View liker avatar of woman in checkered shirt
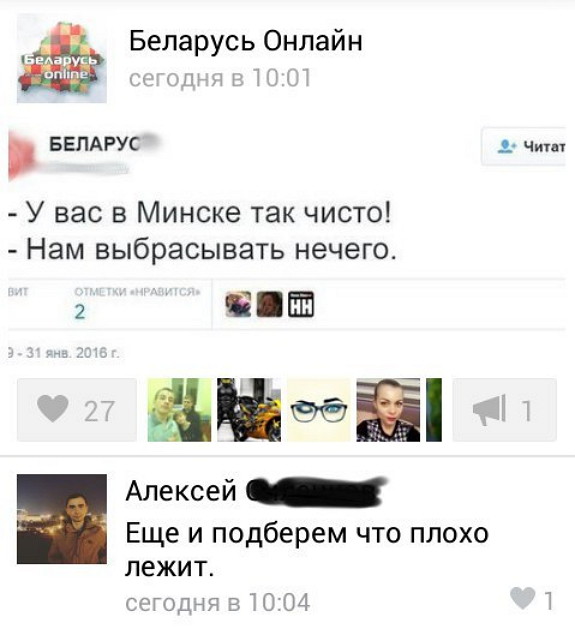Viewport: 575px width, 641px height. click(x=388, y=410)
